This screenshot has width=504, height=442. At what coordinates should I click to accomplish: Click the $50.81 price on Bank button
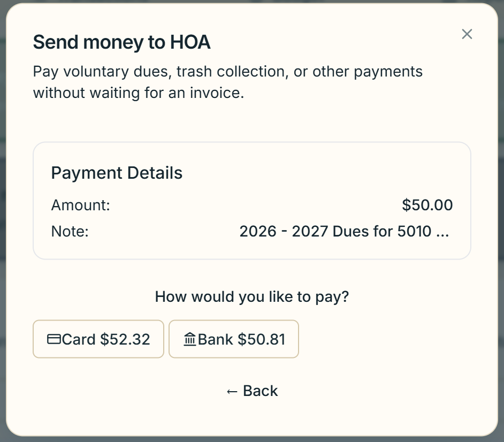[261, 339]
